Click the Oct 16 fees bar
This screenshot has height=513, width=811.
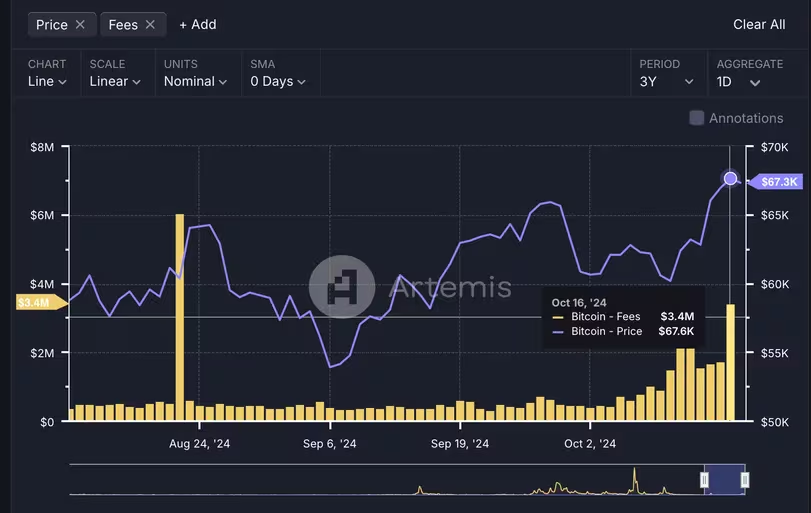[730, 362]
